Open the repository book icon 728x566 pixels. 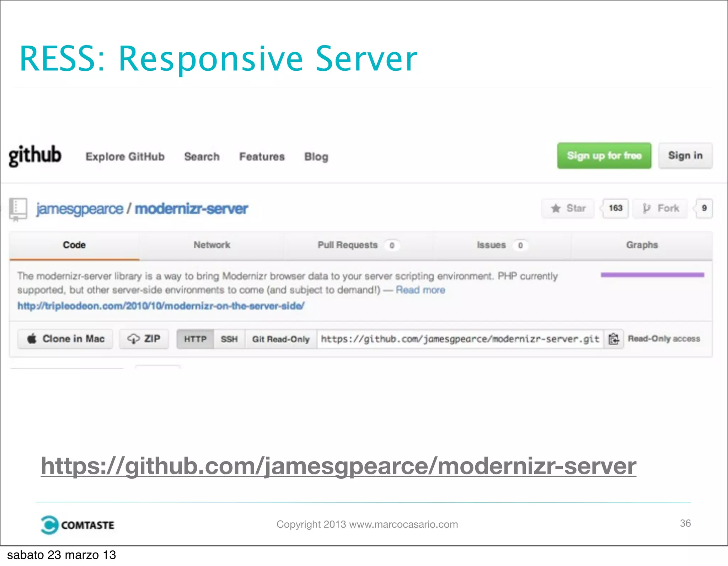tap(18, 209)
